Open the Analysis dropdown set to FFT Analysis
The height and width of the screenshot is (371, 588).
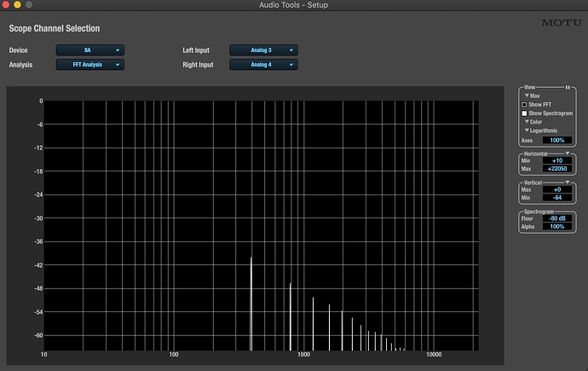click(x=90, y=65)
